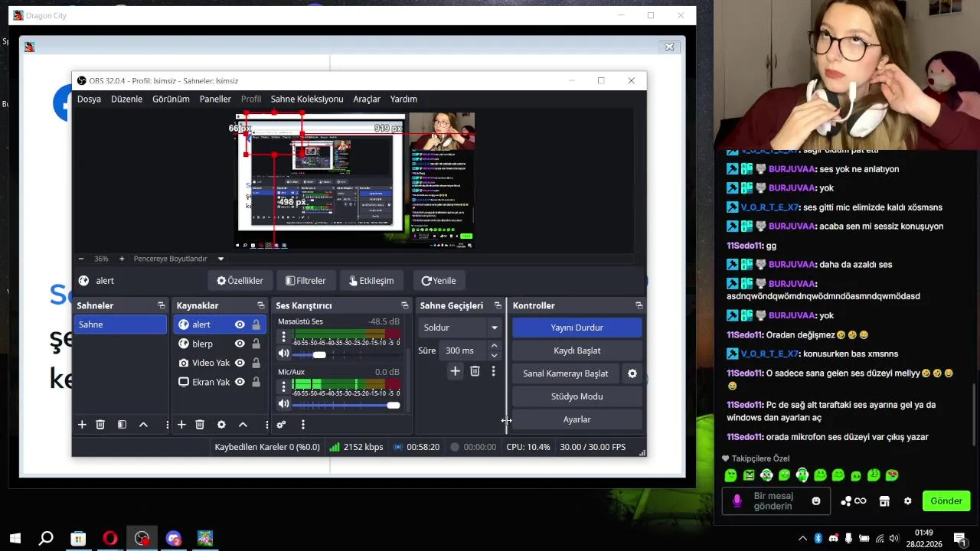Image resolution: width=980 pixels, height=551 pixels.
Task: Lock the blerp source
Action: pyautogui.click(x=256, y=344)
